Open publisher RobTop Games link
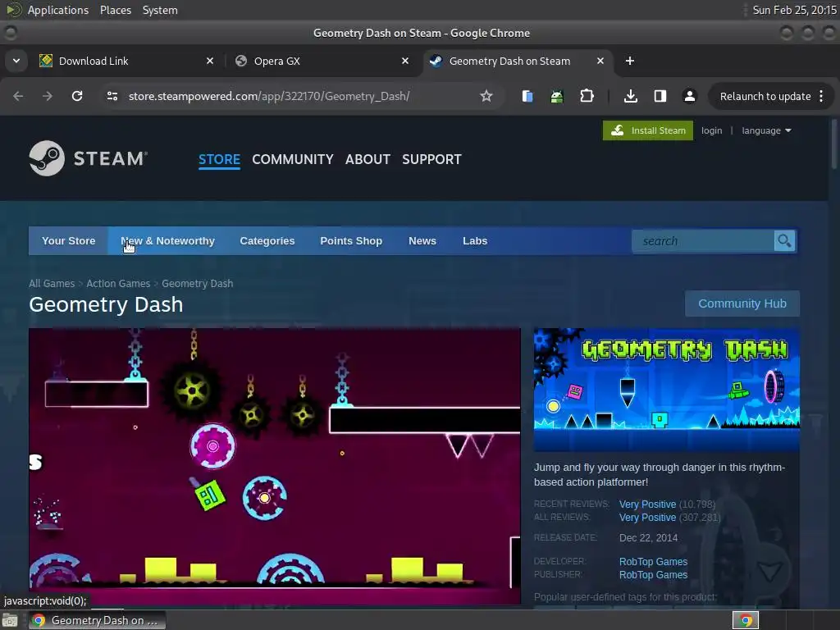840x630 pixels. click(653, 575)
